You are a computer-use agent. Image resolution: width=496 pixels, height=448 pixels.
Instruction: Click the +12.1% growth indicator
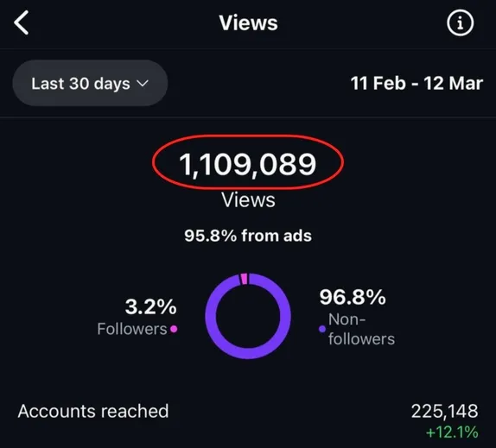pyautogui.click(x=452, y=432)
